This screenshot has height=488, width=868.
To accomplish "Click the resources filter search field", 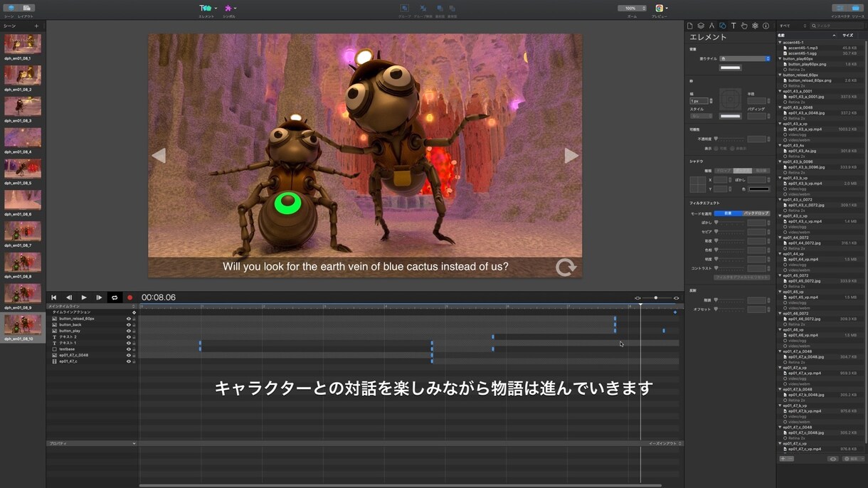I will tap(837, 26).
